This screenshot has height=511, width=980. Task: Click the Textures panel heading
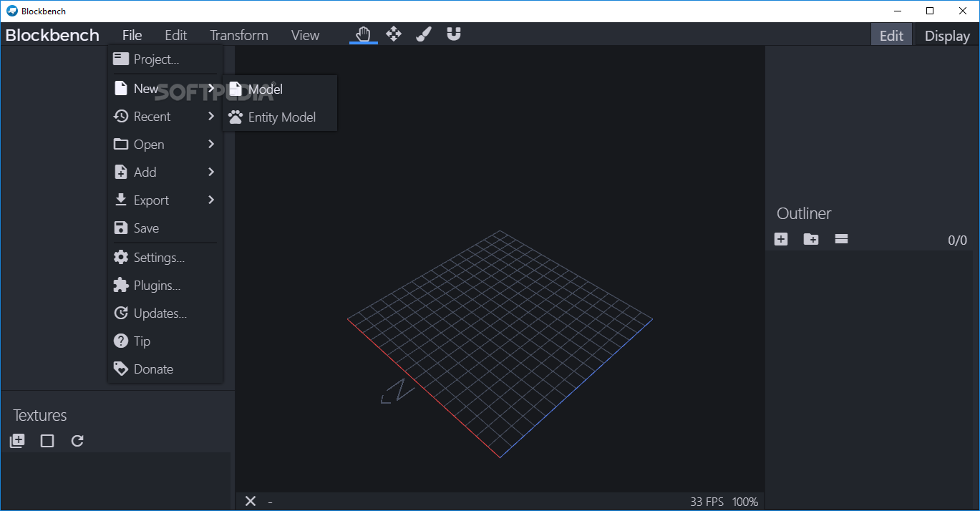(40, 415)
